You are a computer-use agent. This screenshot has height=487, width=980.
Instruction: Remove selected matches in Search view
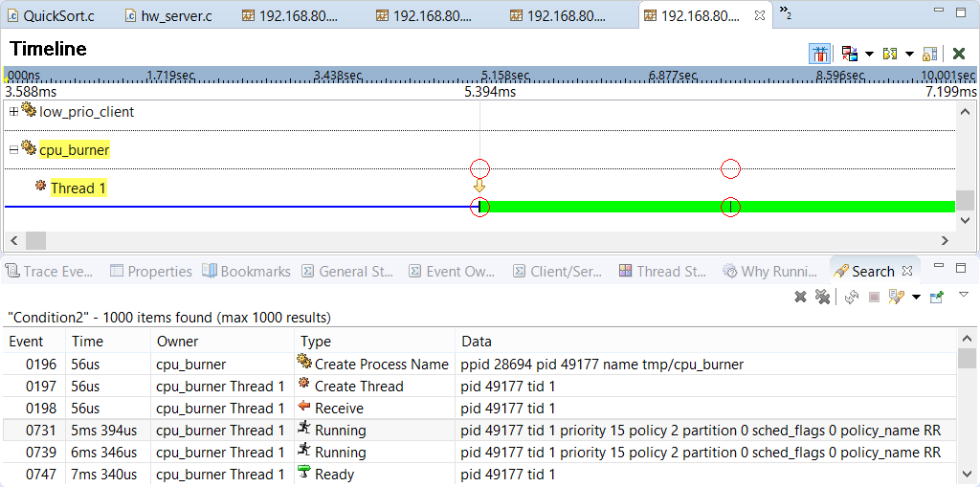pyautogui.click(x=800, y=298)
